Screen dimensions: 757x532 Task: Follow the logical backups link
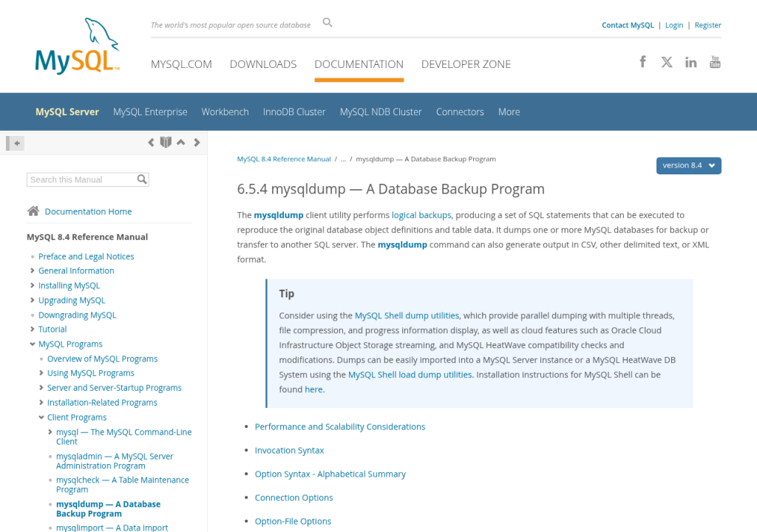(x=421, y=215)
